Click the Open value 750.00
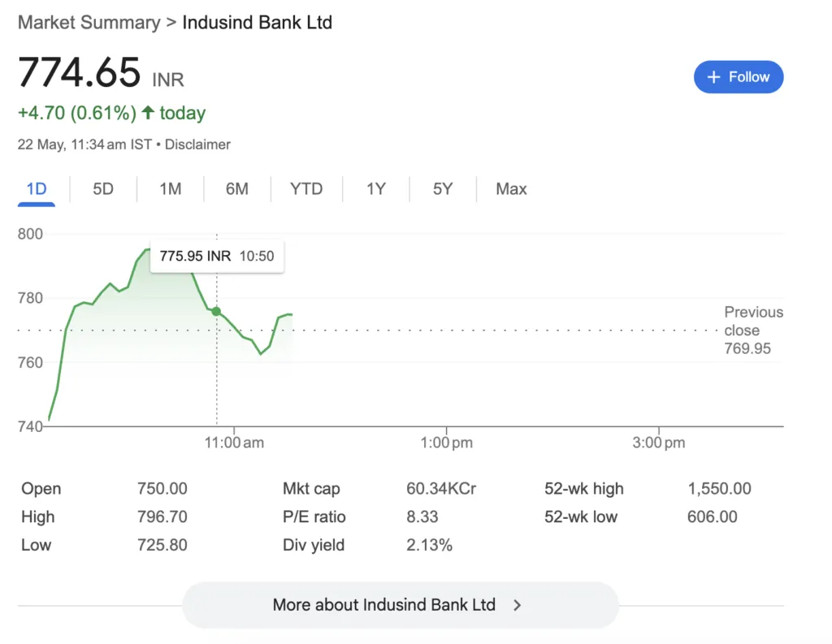The image size is (832, 644). tap(162, 489)
